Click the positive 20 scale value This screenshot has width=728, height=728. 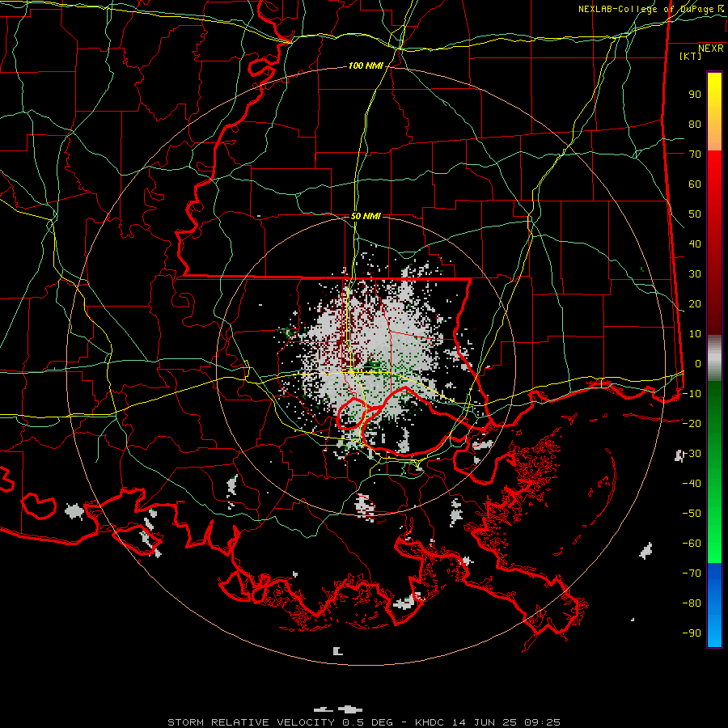pyautogui.click(x=695, y=304)
